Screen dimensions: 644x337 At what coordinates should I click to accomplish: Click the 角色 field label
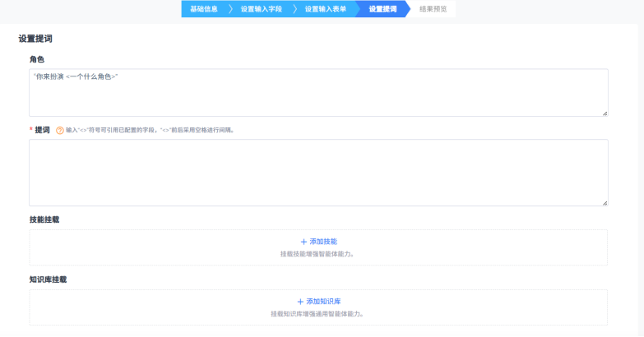(x=36, y=59)
